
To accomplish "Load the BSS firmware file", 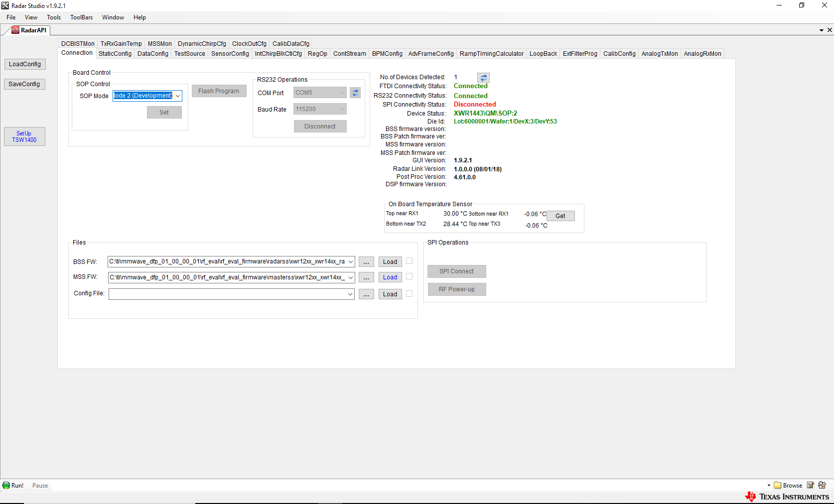I will pyautogui.click(x=390, y=262).
